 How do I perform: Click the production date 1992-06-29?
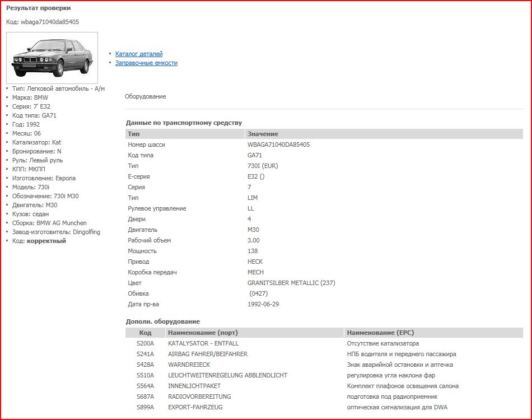[x=263, y=304]
